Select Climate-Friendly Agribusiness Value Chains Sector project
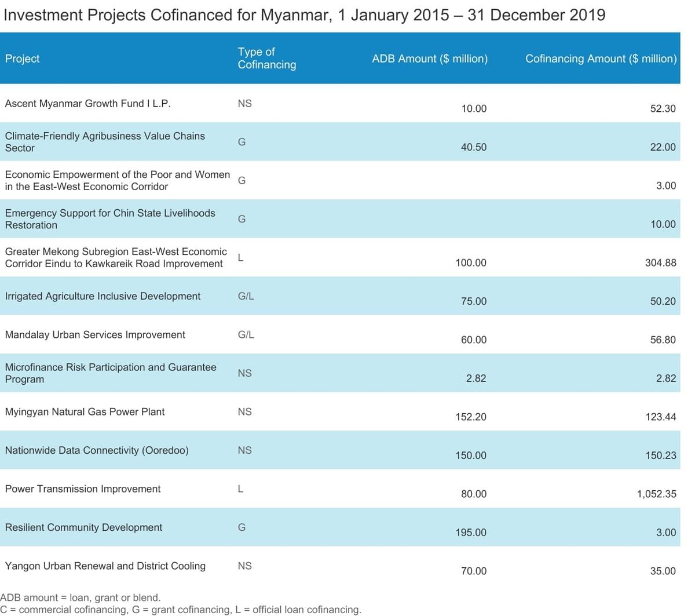 [x=105, y=141]
